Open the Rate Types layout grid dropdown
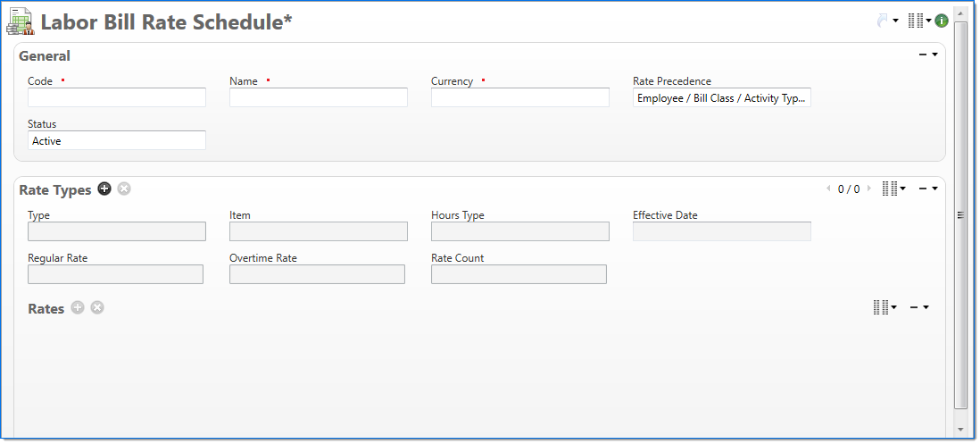 click(893, 188)
